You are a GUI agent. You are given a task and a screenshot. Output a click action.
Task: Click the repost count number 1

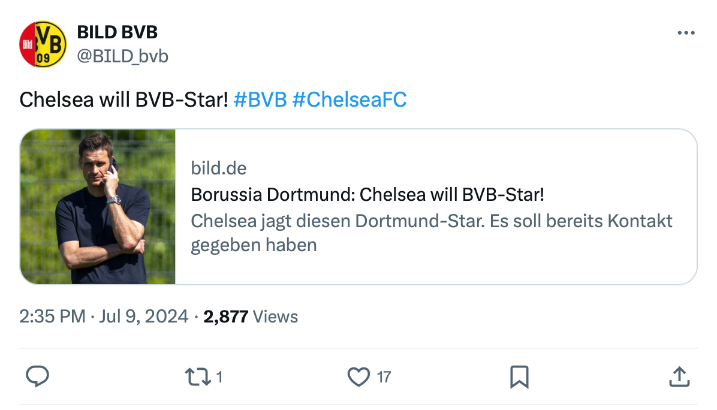click(x=219, y=377)
